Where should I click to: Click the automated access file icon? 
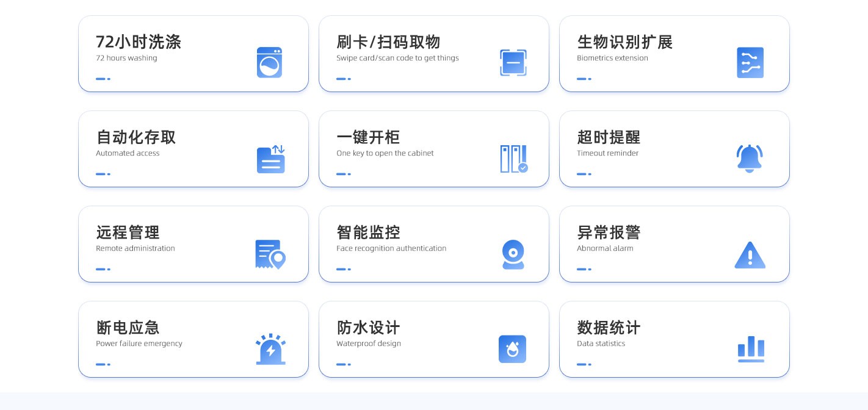coord(270,159)
